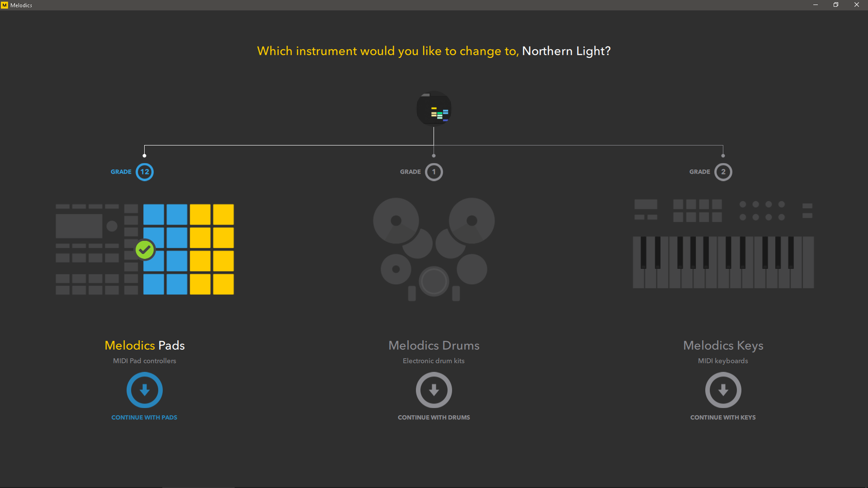This screenshot has height=488, width=868.
Task: Select the drum kit illustration
Action: pos(434,249)
